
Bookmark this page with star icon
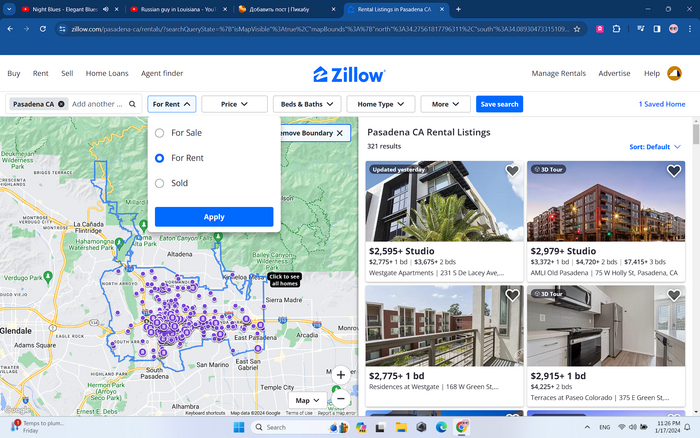click(x=577, y=29)
